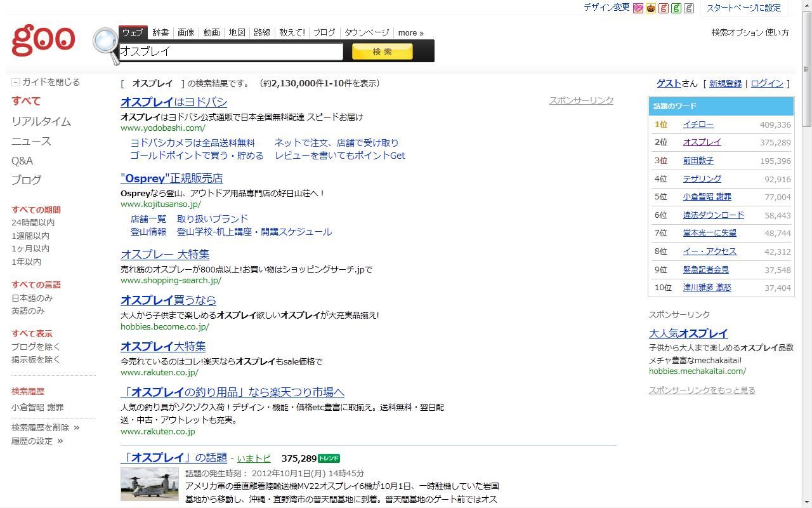The image size is (812, 508).
Task: Open オスプレー 大特集 result
Action: coord(165,255)
